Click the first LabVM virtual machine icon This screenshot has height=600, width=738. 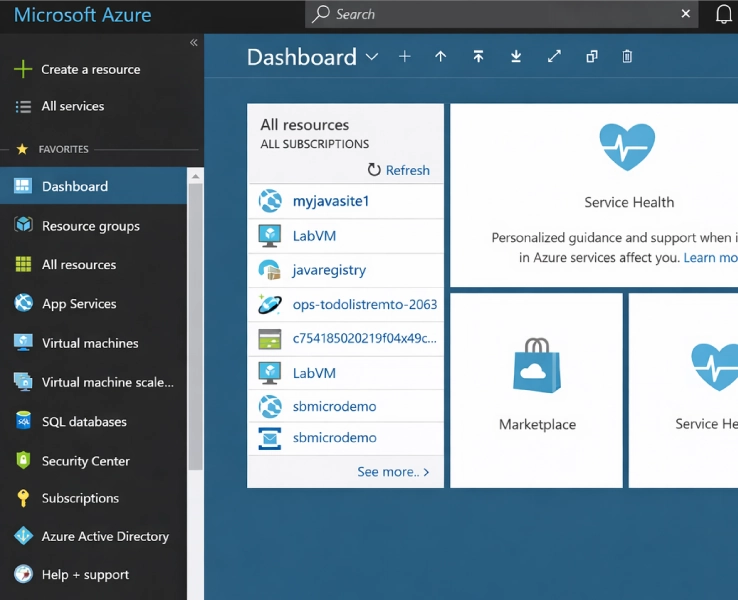[270, 236]
